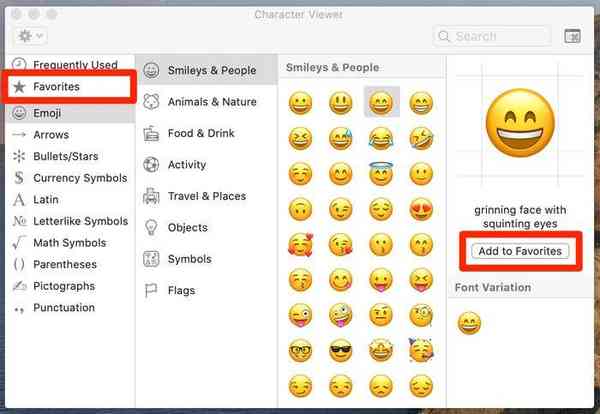Open the gear action menu dropdown

coord(27,36)
